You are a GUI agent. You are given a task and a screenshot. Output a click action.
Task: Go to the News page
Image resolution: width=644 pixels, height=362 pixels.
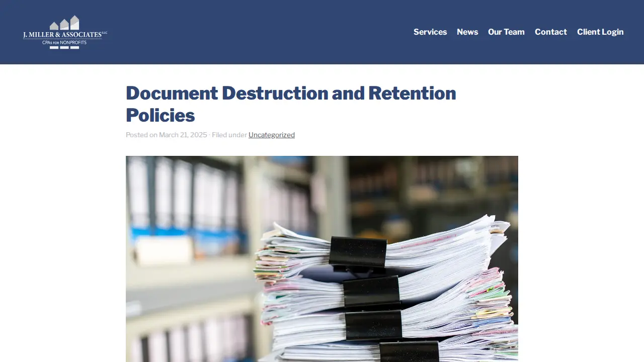coord(467,32)
